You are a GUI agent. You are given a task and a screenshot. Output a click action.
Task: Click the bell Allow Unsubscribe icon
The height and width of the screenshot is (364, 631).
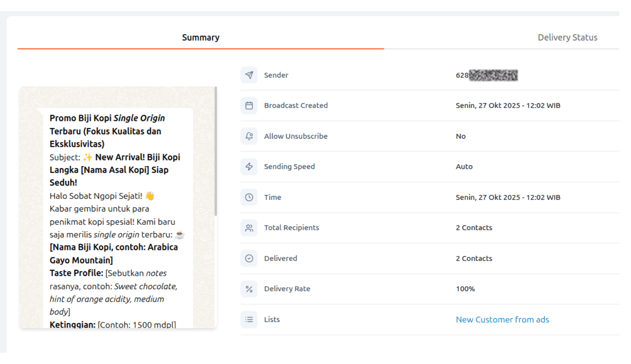tap(249, 136)
